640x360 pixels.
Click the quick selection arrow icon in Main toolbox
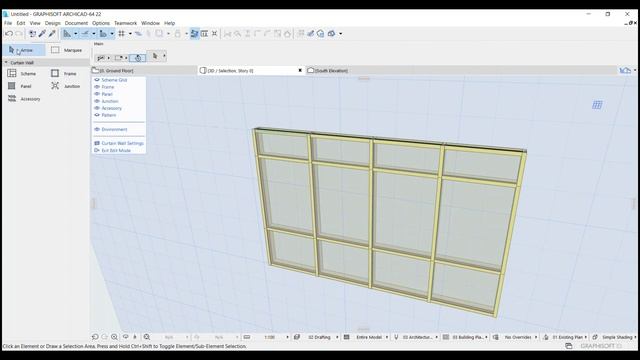click(155, 56)
